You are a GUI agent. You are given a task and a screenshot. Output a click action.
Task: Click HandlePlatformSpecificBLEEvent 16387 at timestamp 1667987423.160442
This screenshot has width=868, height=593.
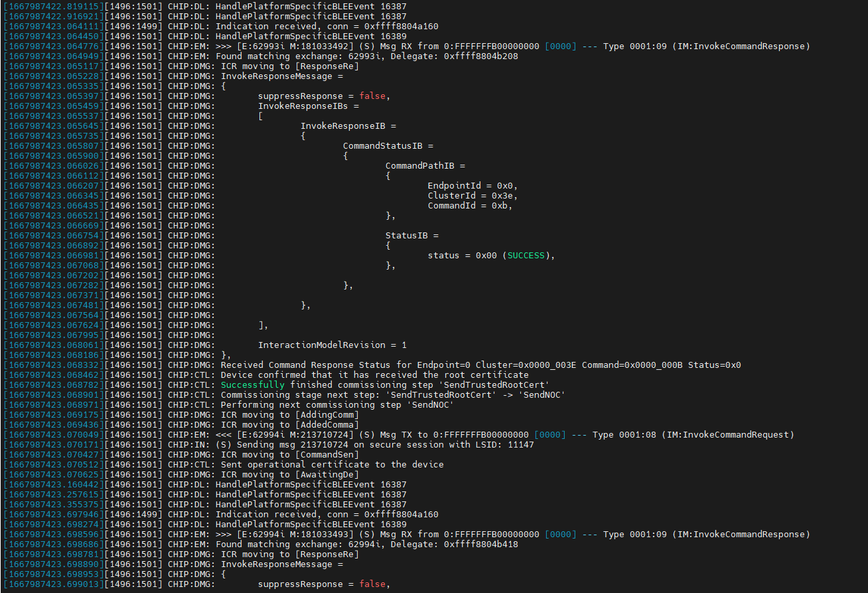pos(311,484)
